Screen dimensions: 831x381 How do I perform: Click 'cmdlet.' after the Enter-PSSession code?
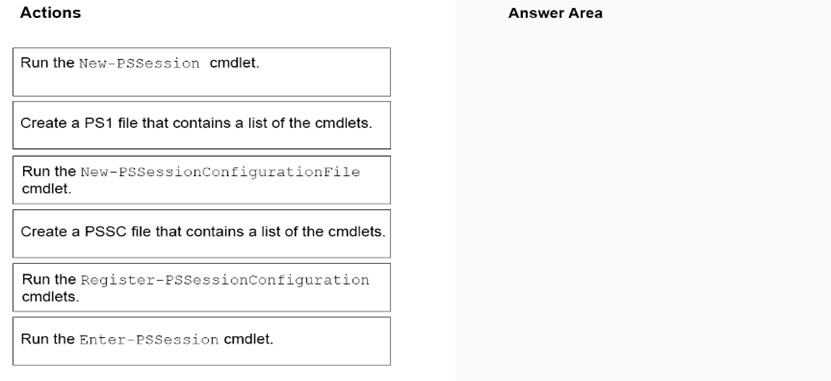coord(249,339)
